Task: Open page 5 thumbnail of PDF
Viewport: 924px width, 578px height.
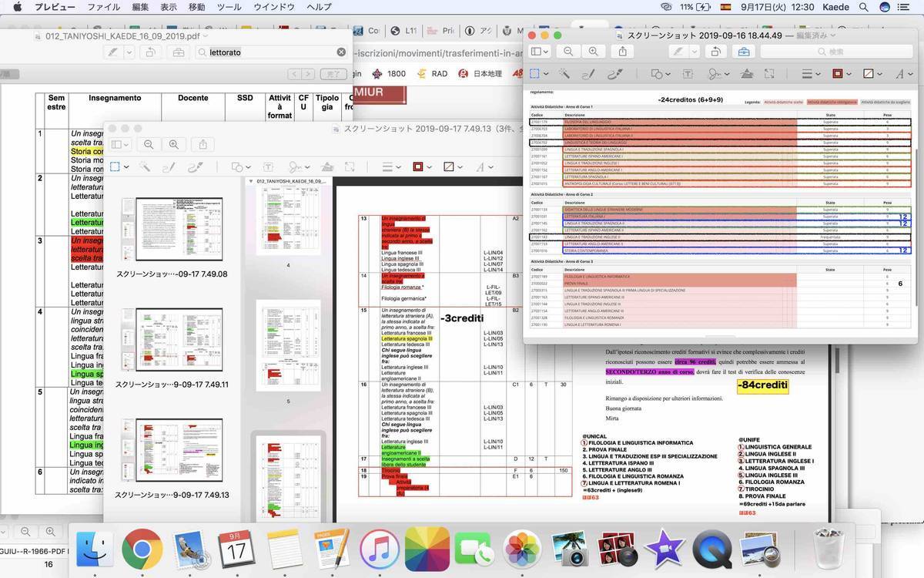Action: pyautogui.click(x=289, y=346)
